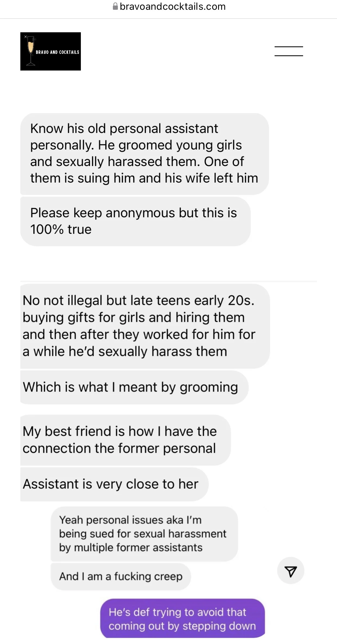337x644 pixels.
Task: Tap the padlock icon in address bar
Action: click(x=115, y=6)
